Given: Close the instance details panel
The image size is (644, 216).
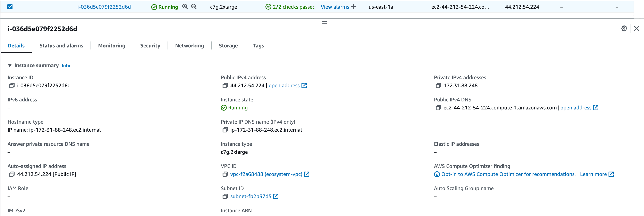Looking at the screenshot, I should [x=636, y=29].
